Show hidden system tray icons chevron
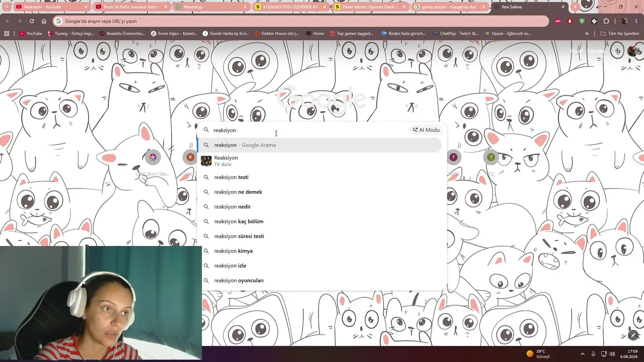This screenshot has height=362, width=644. click(x=583, y=353)
